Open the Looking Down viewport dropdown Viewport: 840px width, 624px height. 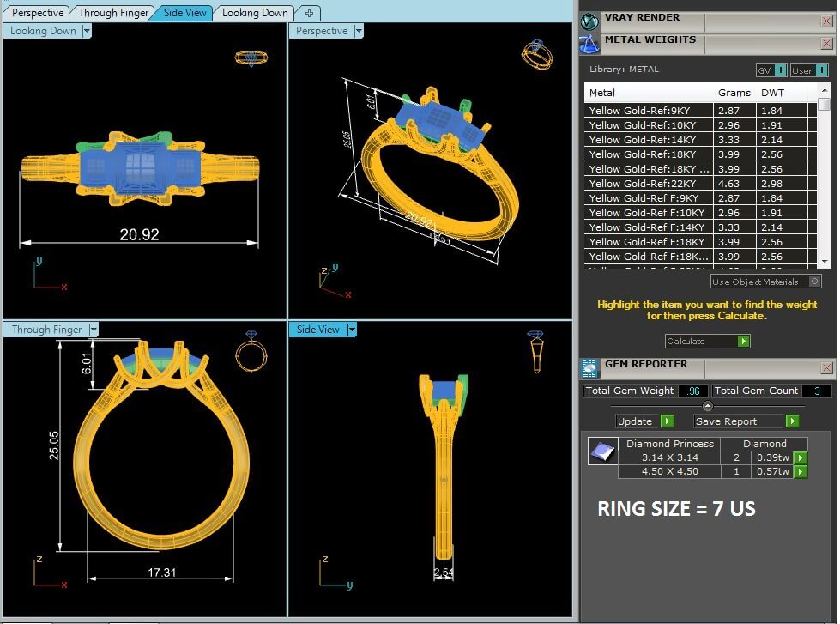tap(87, 31)
